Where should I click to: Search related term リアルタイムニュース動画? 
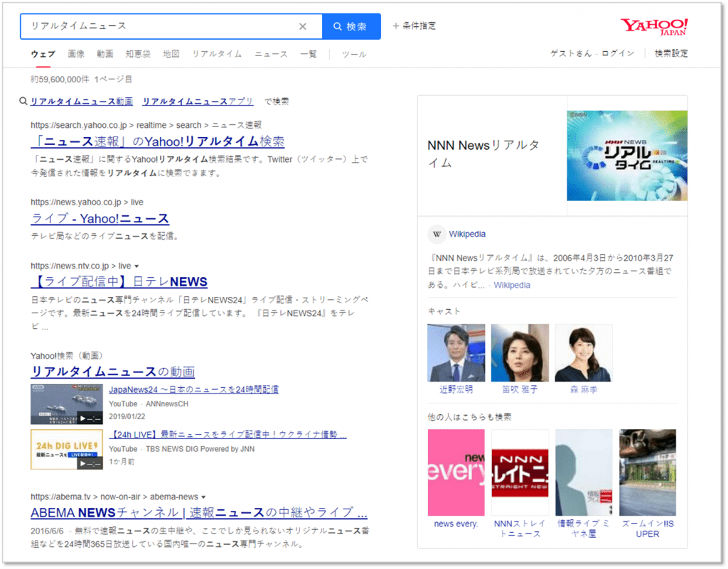(x=82, y=102)
